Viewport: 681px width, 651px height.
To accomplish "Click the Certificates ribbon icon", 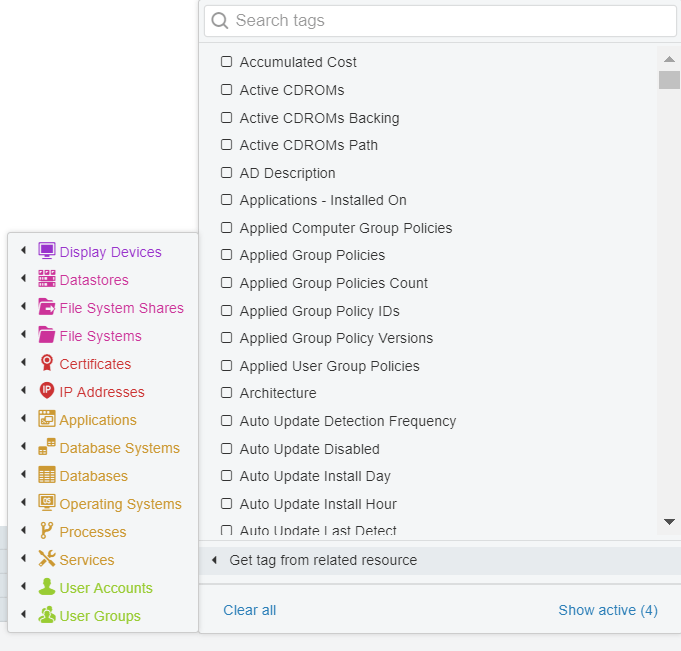I will point(46,363).
